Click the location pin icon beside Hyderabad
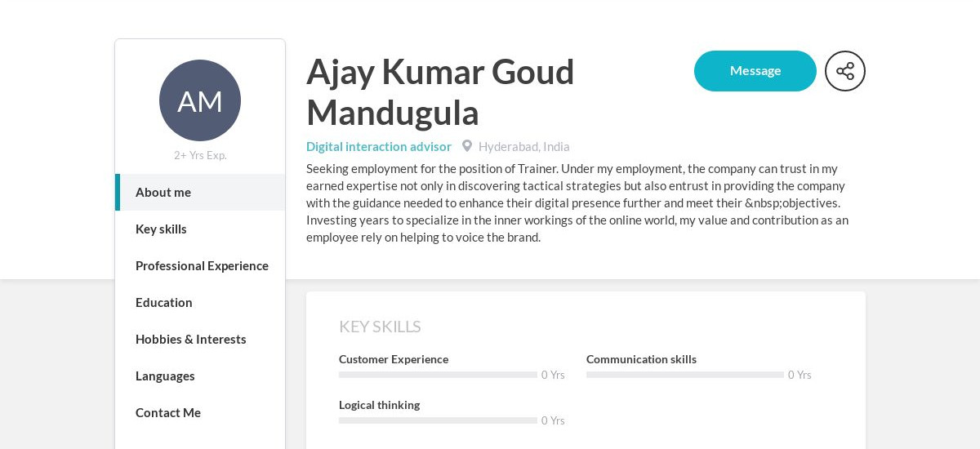The height and width of the screenshot is (449, 980). coord(467,146)
